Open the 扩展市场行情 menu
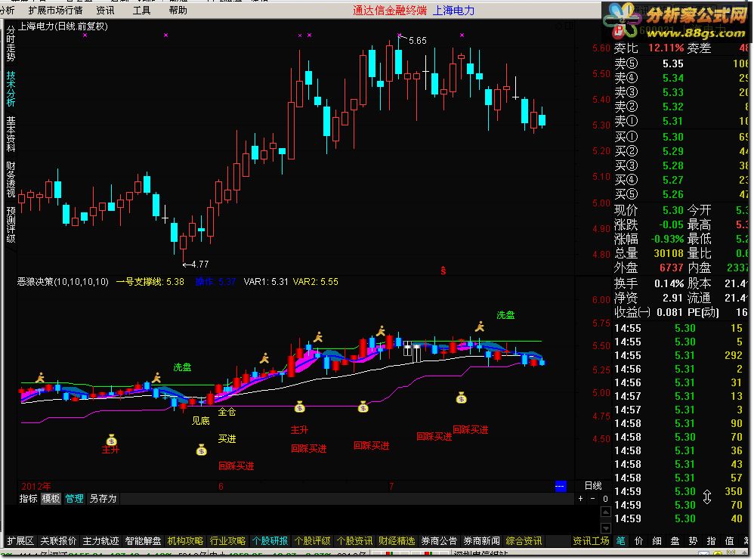The height and width of the screenshot is (560, 754). [55, 10]
